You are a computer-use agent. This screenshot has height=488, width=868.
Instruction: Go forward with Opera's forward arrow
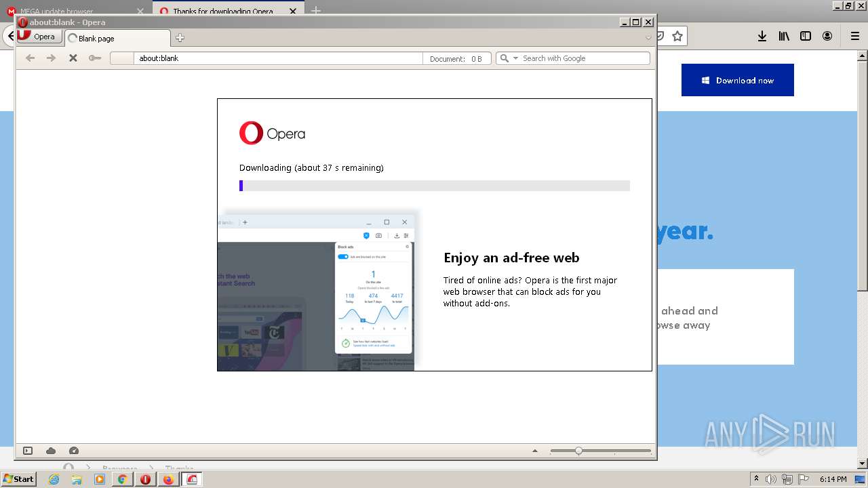pos(51,58)
